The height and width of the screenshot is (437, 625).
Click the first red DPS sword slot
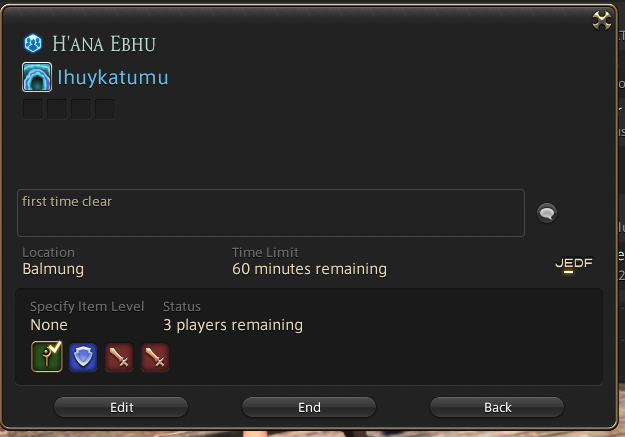[119, 357]
